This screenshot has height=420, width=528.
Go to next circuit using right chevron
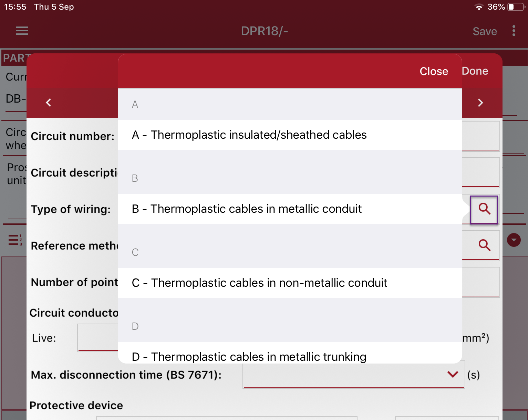480,103
